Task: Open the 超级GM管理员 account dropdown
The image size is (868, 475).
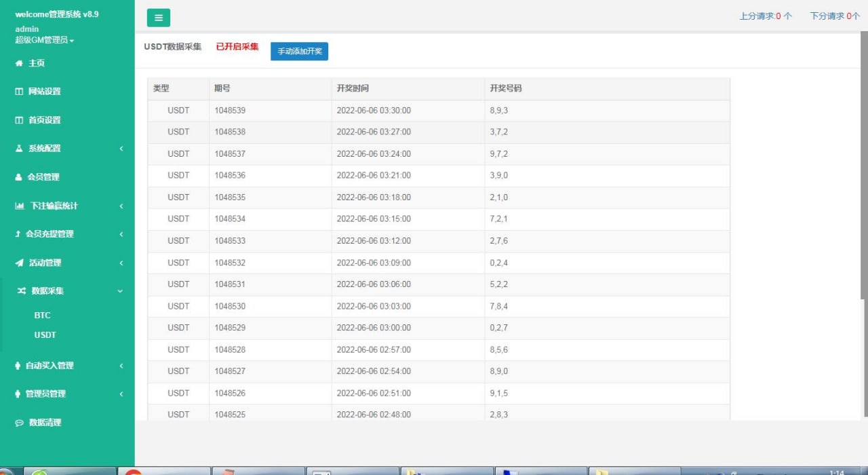Action: click(45, 40)
